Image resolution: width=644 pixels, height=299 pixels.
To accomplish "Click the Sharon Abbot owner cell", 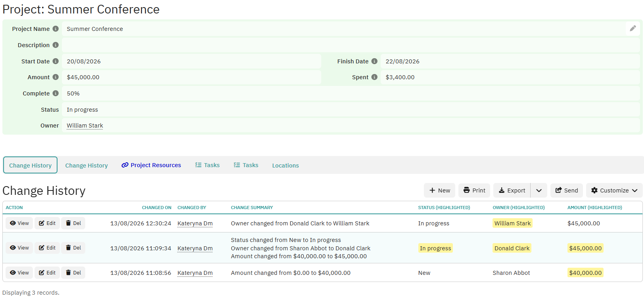I will click(511, 273).
